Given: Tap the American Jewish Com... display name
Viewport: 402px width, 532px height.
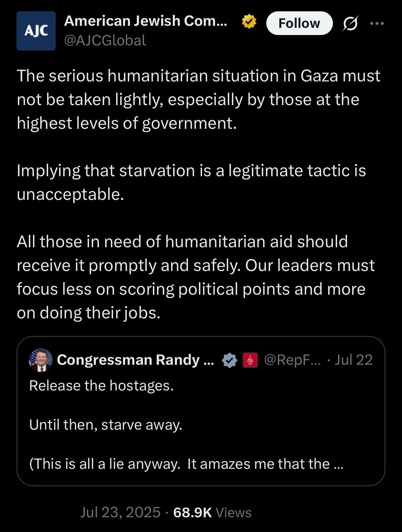Looking at the screenshot, I should click(146, 21).
